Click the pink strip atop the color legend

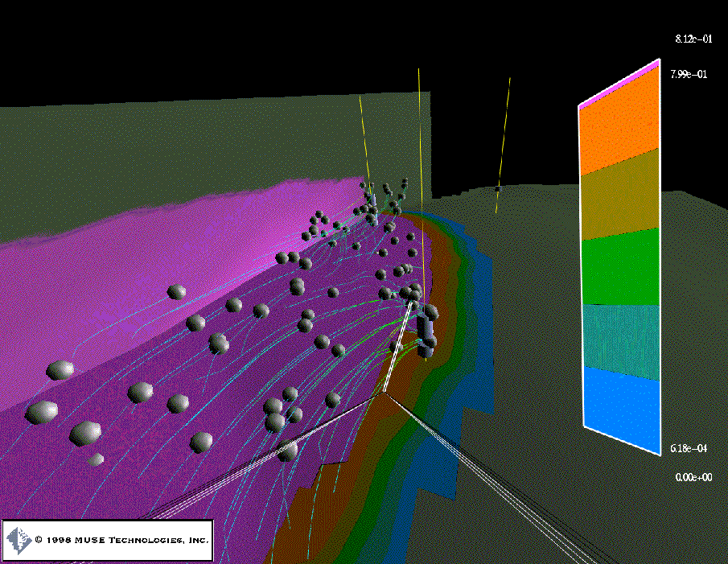pyautogui.click(x=619, y=84)
